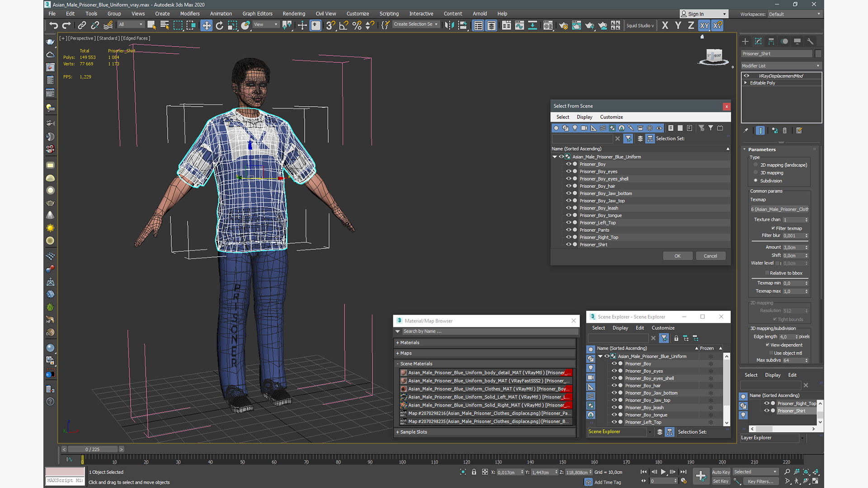Click the Texmap button 6 (Asian_Male_Prisoner_Cloth
This screenshot has height=488, width=868.
[779, 209]
